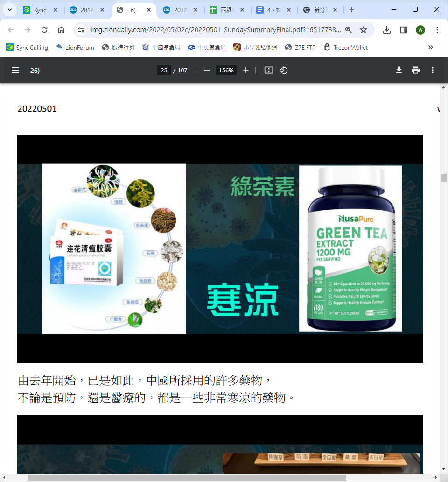The height and width of the screenshot is (482, 448).
Task: Open 小學雞結他網 bookmark
Action: point(255,47)
